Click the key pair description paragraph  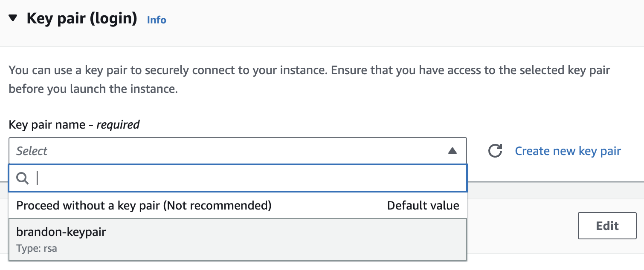pos(309,80)
